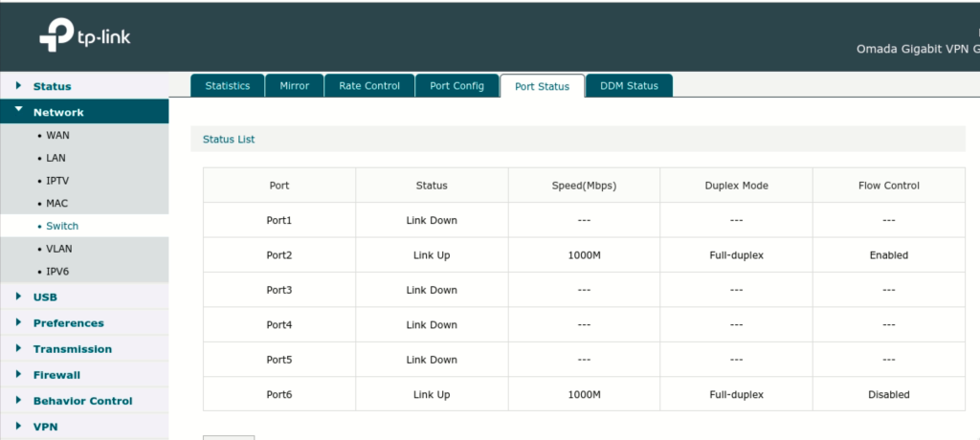Open IPV6 in Network submenu
Viewport: 980px width, 440px height.
point(57,272)
